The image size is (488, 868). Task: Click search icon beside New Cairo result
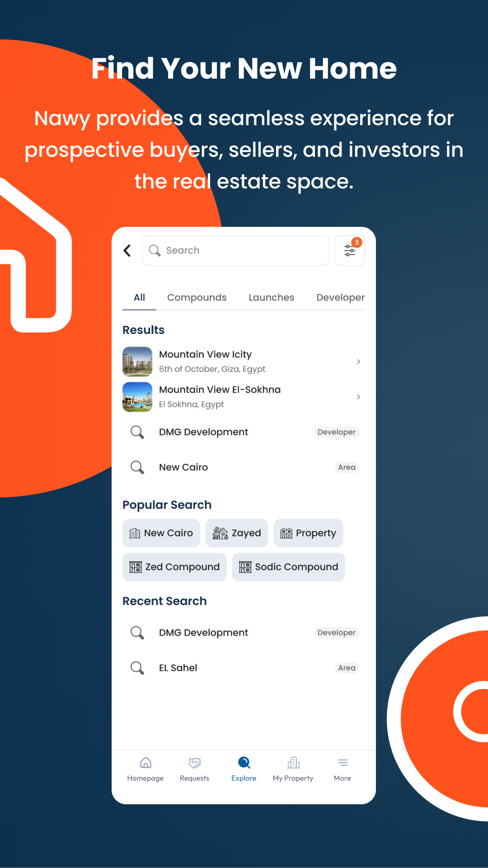(137, 467)
